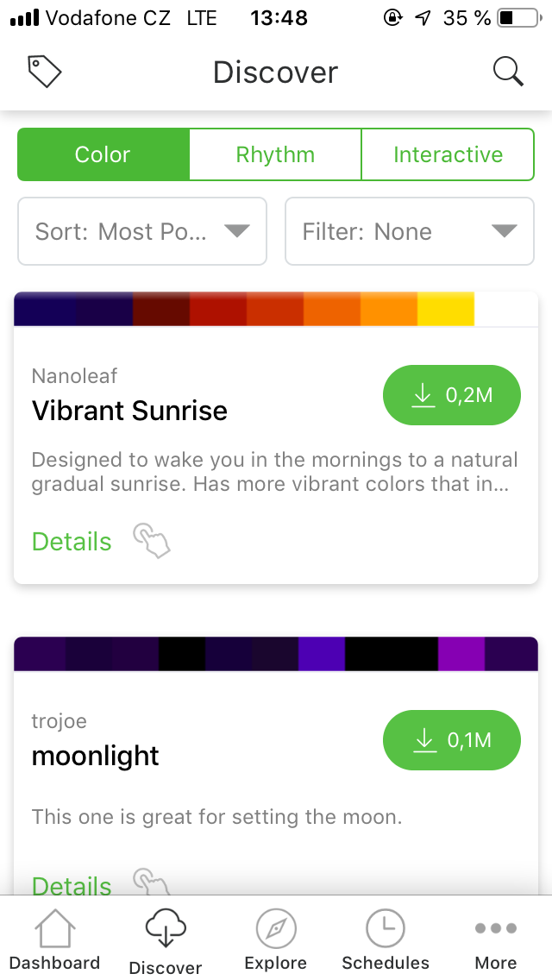Tap touch gesture icon on moonlight card
The image size is (552, 980).
(151, 882)
